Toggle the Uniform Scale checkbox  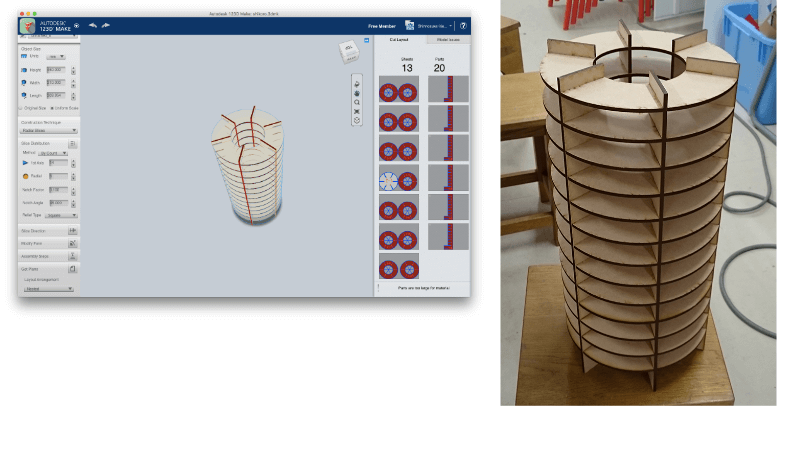click(x=52, y=108)
